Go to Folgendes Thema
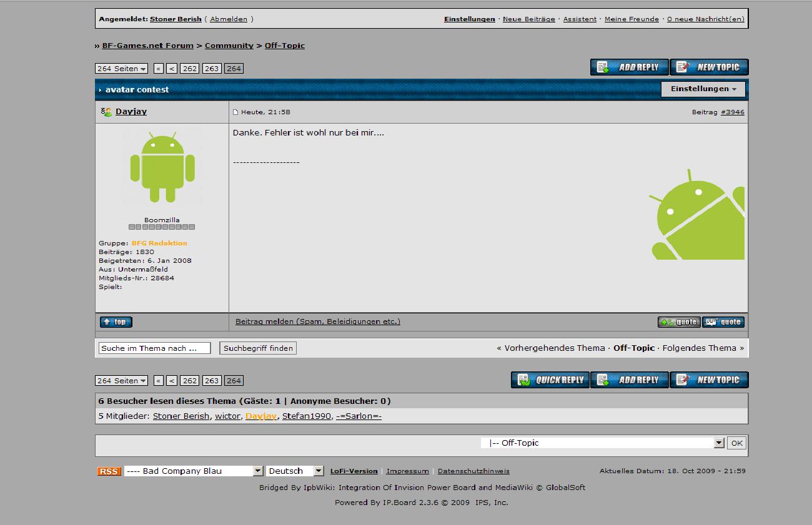 pyautogui.click(x=700, y=348)
